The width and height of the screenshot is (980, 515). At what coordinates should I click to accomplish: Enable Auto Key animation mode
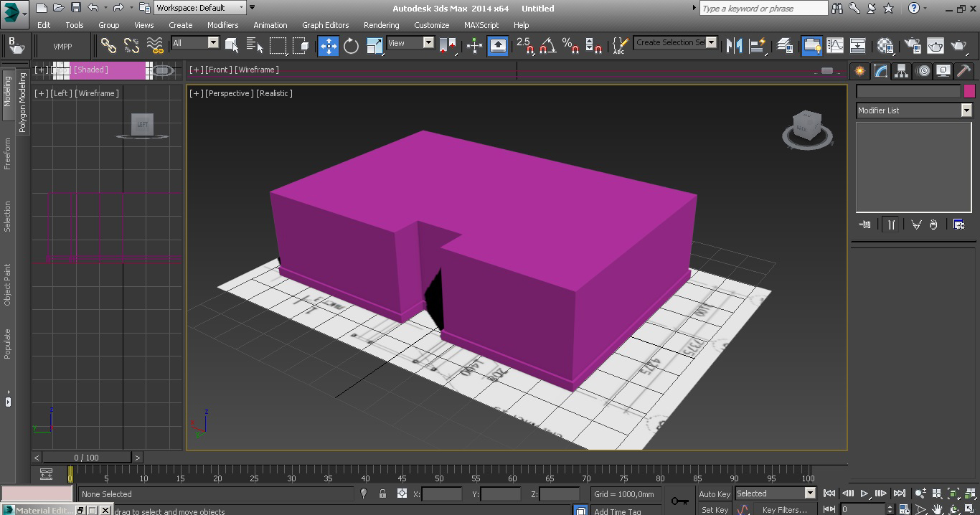click(714, 493)
